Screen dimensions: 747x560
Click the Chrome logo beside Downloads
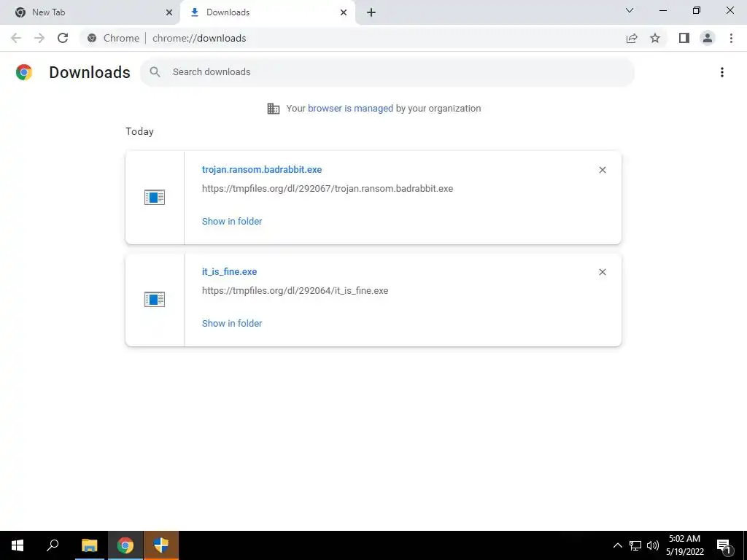pos(24,72)
